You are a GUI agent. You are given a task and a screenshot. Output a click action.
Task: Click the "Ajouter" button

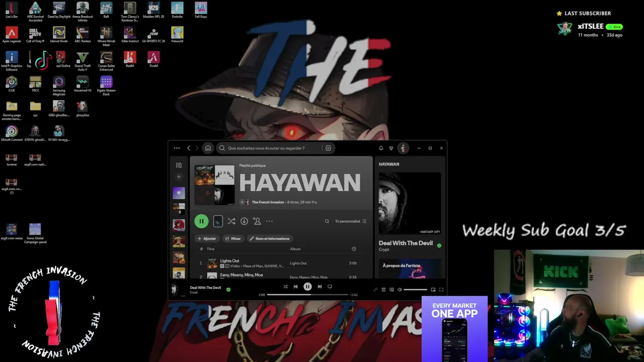tap(206, 239)
